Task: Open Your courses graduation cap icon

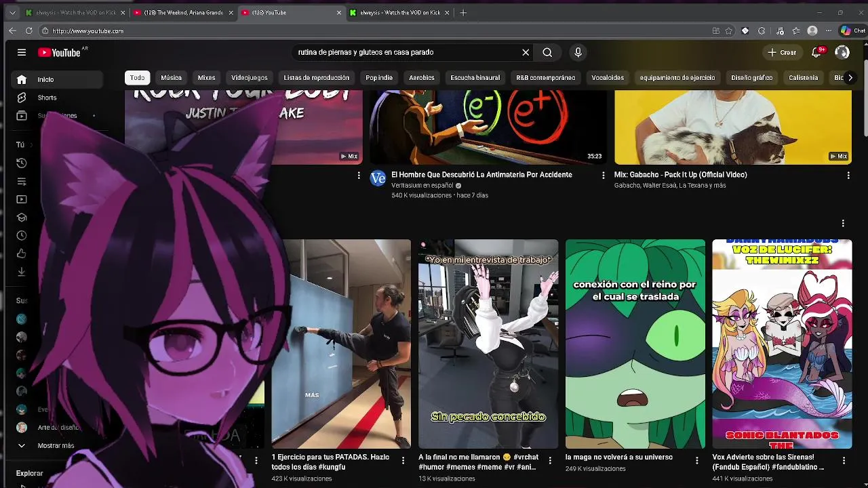Action: point(22,218)
